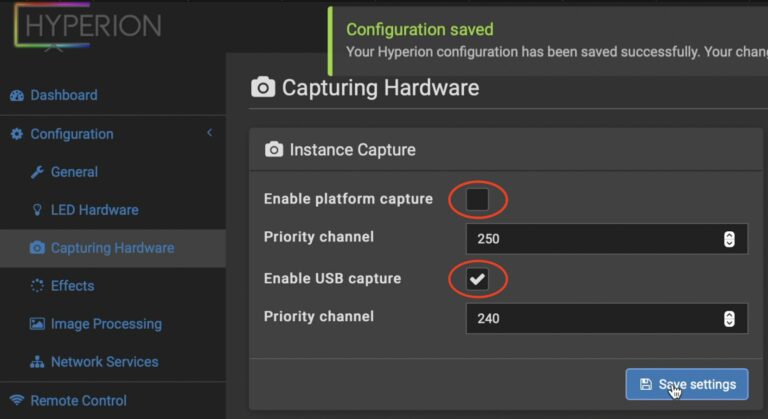
Task: Adjust the 250 priority channel stepper
Action: click(729, 239)
